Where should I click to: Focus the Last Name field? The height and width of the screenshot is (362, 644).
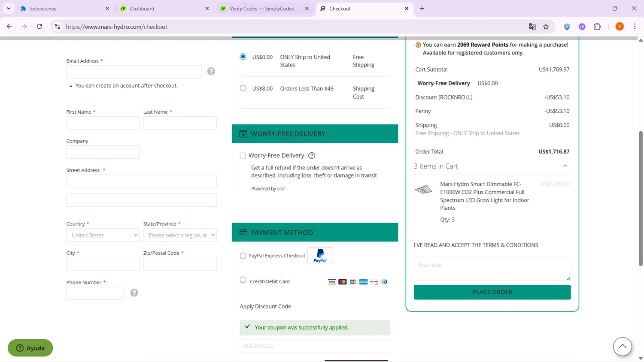tap(180, 123)
